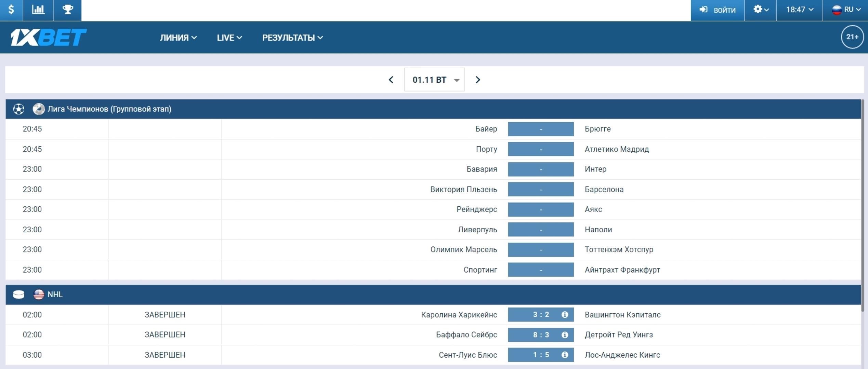Click score box for Бавария vs Интер
Screen dimensions: 868x369
pos(541,169)
